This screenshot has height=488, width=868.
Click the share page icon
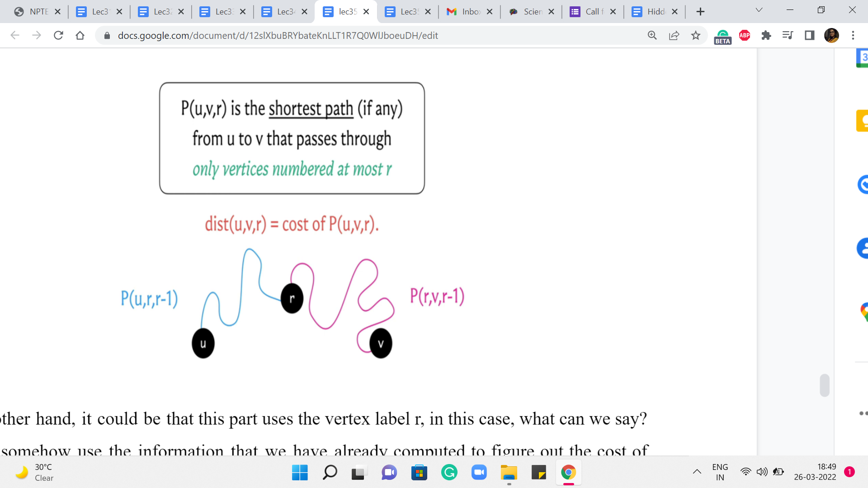click(x=674, y=35)
